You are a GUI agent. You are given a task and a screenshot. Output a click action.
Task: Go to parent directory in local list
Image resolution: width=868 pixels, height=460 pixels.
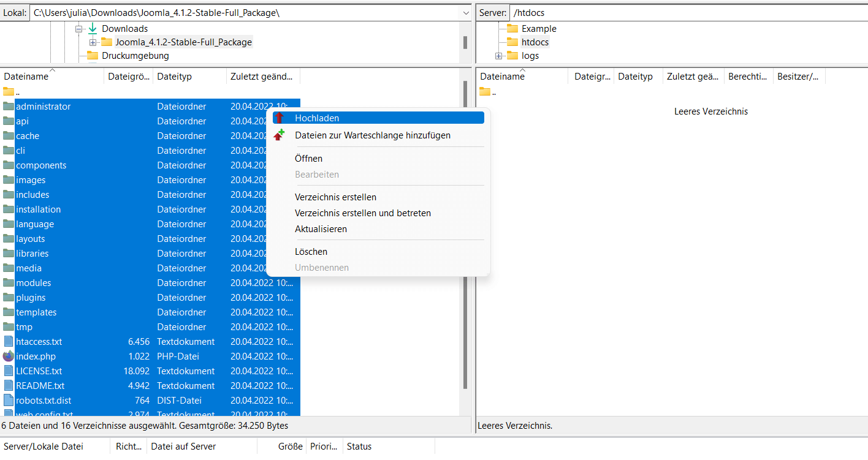pyautogui.click(x=10, y=92)
